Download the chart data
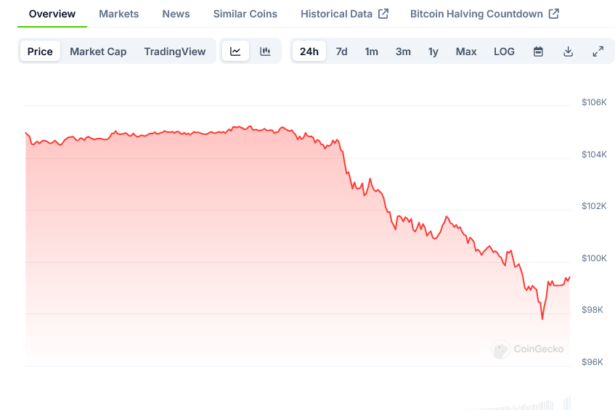 568,51
